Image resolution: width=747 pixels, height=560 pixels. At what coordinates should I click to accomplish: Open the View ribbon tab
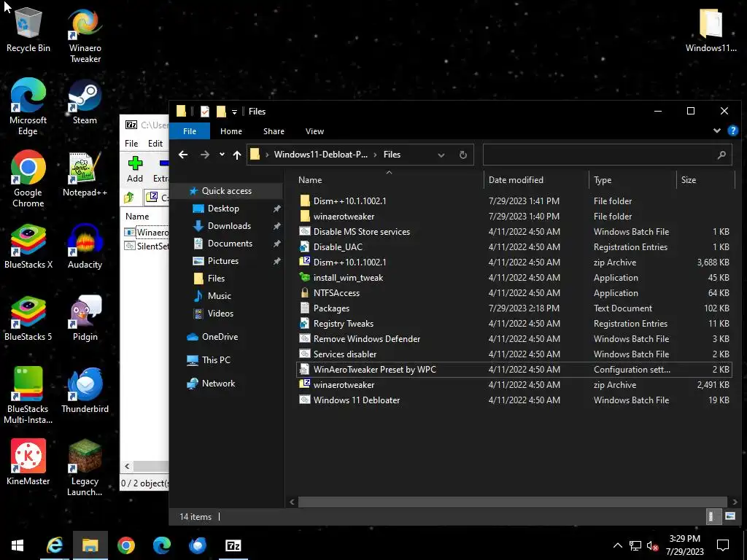point(314,131)
